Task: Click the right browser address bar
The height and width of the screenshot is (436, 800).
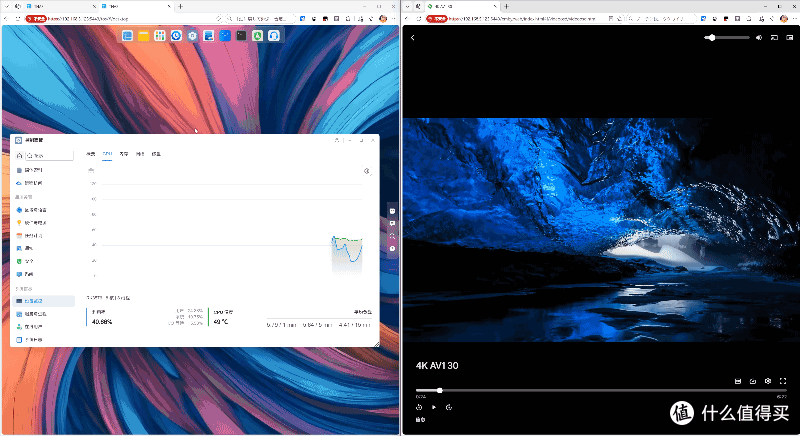Action: (x=523, y=18)
